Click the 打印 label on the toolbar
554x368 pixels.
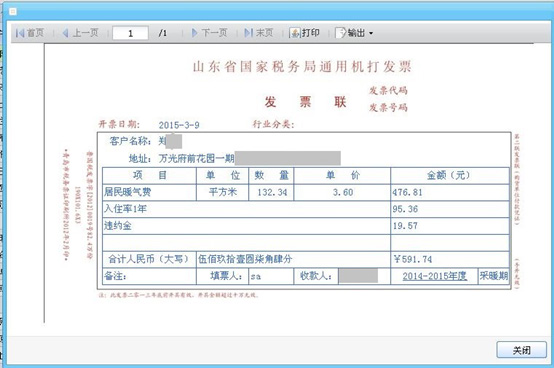click(311, 33)
